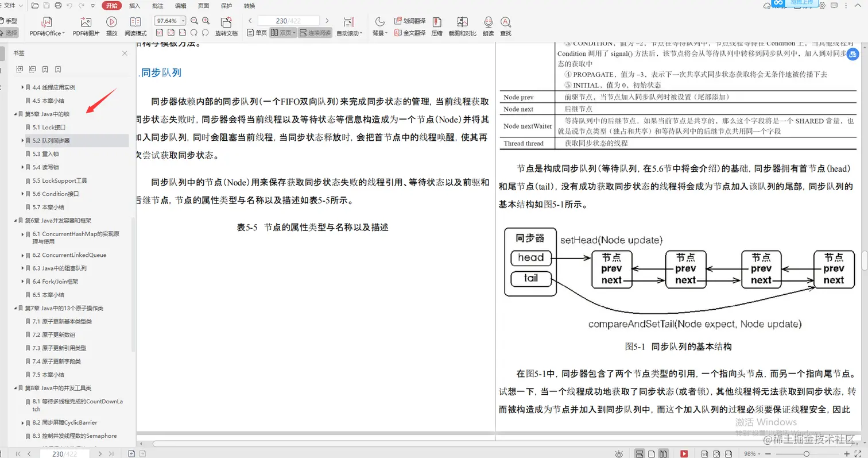Click the actual-size icon below zoom box
The width and height of the screenshot is (868, 458).
160,33
